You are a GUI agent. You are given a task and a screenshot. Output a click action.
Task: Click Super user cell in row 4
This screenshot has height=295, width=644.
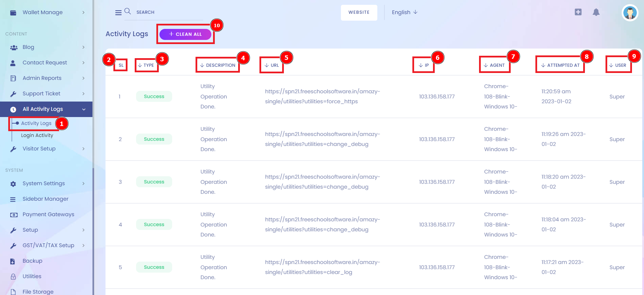(617, 225)
